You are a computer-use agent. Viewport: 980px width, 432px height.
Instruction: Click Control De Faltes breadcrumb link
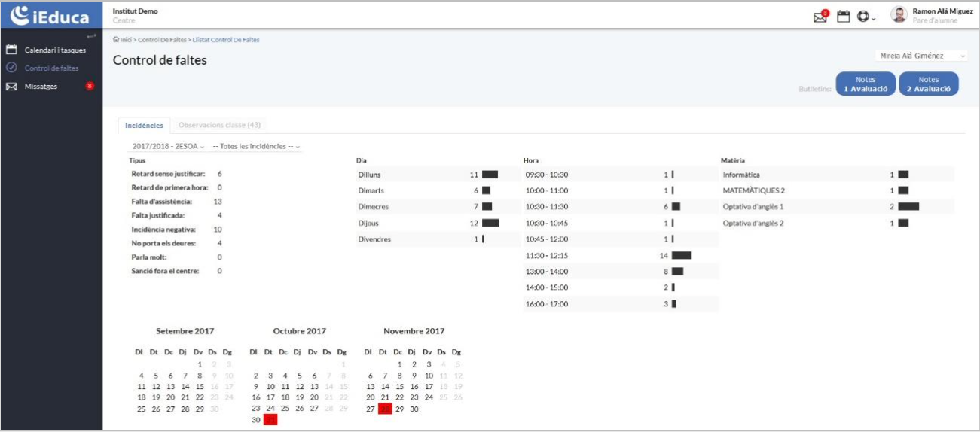163,40
